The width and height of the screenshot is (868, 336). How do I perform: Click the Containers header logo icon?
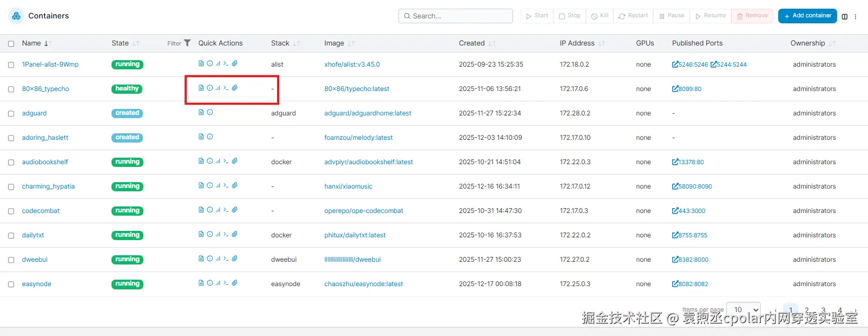16,16
